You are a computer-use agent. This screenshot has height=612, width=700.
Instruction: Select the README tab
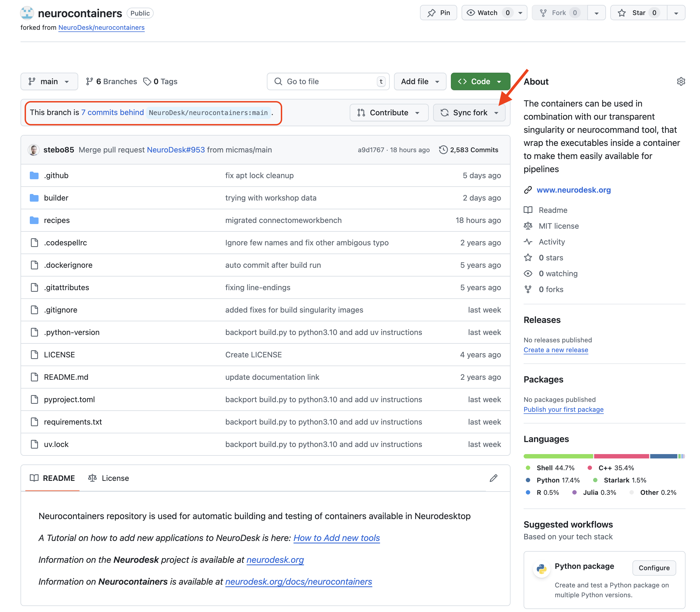[52, 478]
